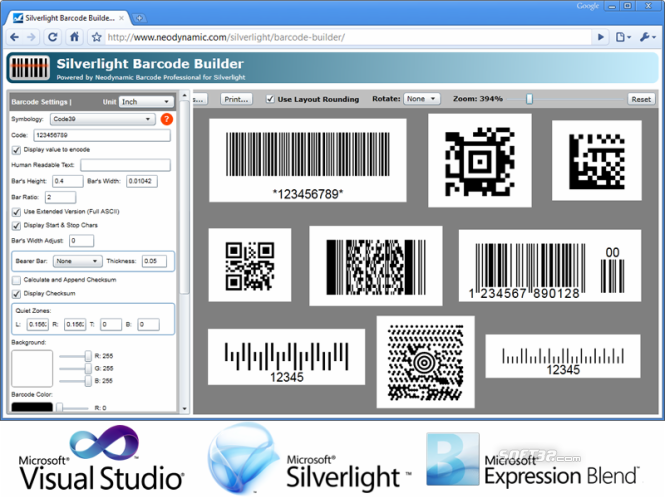Screen dimensions: 665x498
Task: Click the Barcode Color R slider handle
Action: pyautogui.click(x=59, y=408)
